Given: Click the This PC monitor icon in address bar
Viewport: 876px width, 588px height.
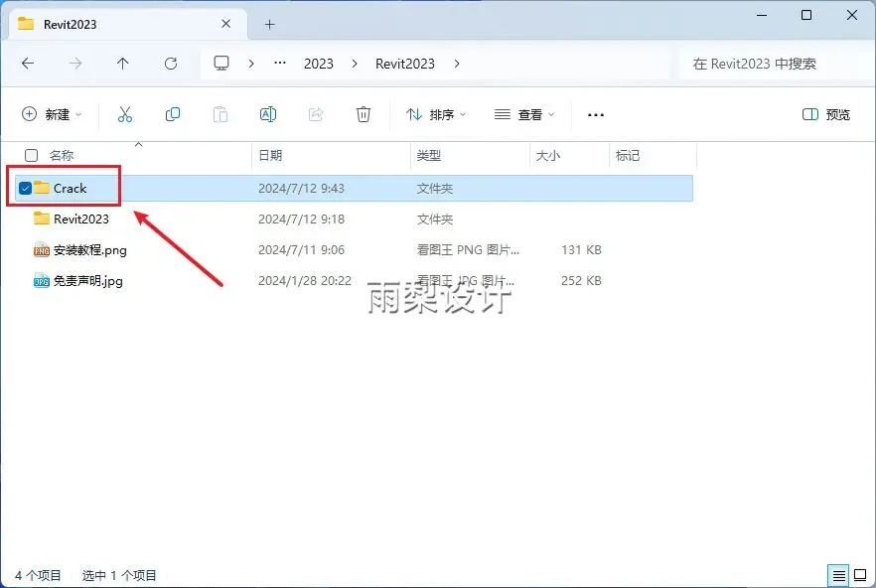Looking at the screenshot, I should click(221, 64).
